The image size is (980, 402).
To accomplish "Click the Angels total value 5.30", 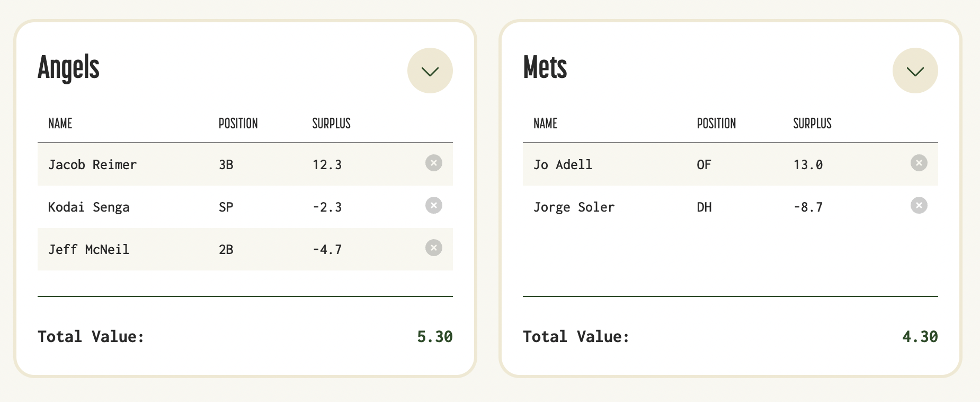I will point(434,337).
